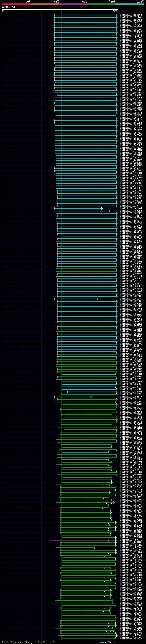Click the short cyan alignment bar for UniRef100_O42264
146x644 pixels.
78,208
